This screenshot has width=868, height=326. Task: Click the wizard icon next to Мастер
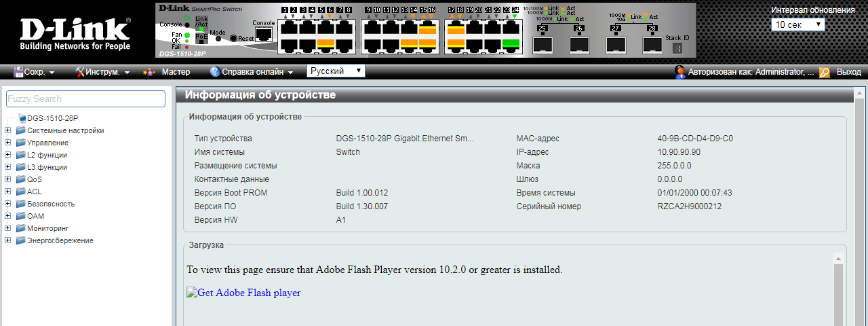click(149, 71)
